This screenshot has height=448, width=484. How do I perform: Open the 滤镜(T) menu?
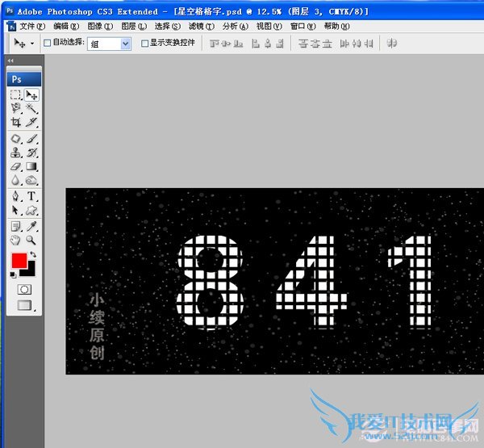[202, 27]
